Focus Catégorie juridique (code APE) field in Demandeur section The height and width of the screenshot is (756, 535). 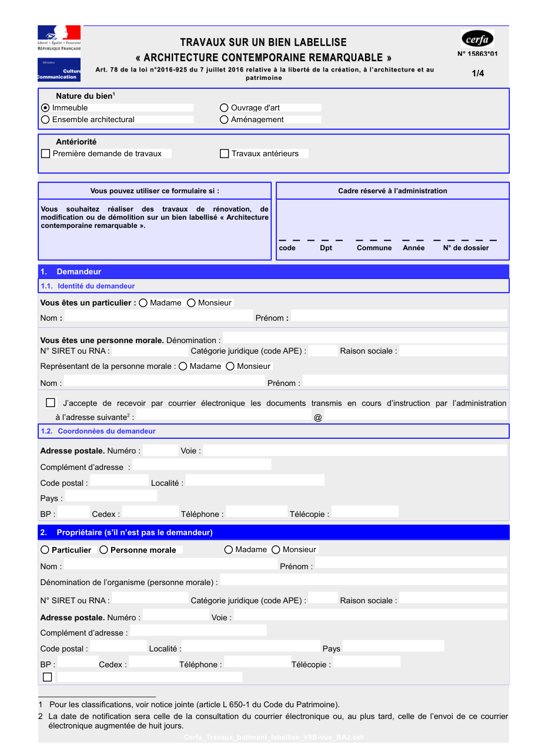(x=323, y=351)
